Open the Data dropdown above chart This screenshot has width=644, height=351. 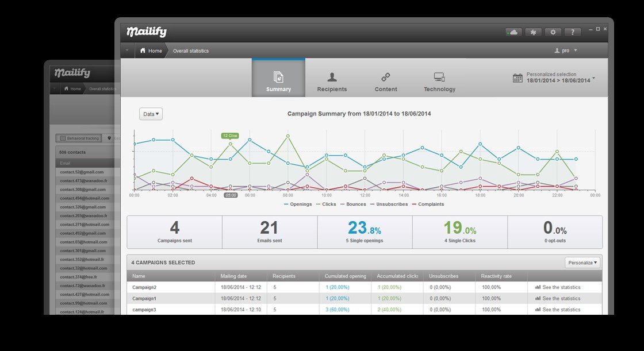click(x=151, y=114)
